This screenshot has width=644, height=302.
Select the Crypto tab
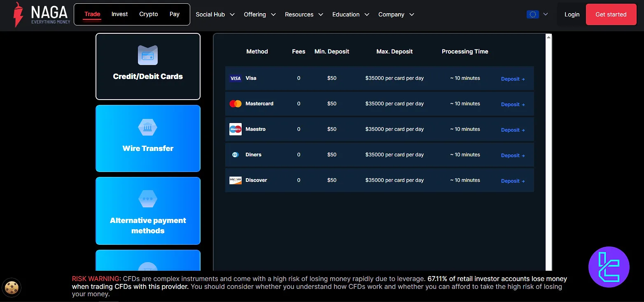point(148,14)
